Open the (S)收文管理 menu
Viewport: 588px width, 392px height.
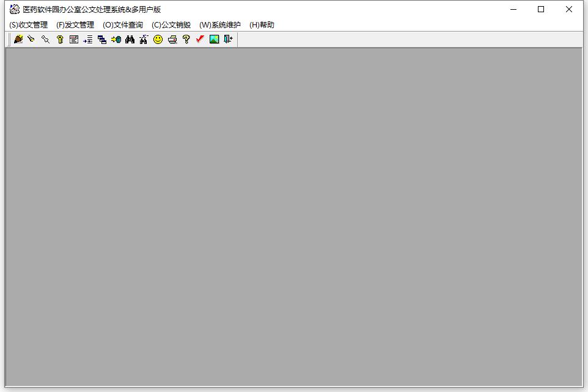pos(29,25)
